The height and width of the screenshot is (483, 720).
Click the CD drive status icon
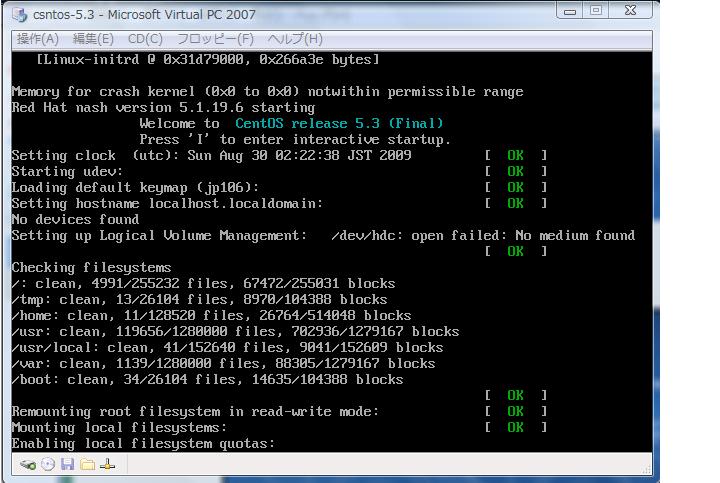(47, 464)
